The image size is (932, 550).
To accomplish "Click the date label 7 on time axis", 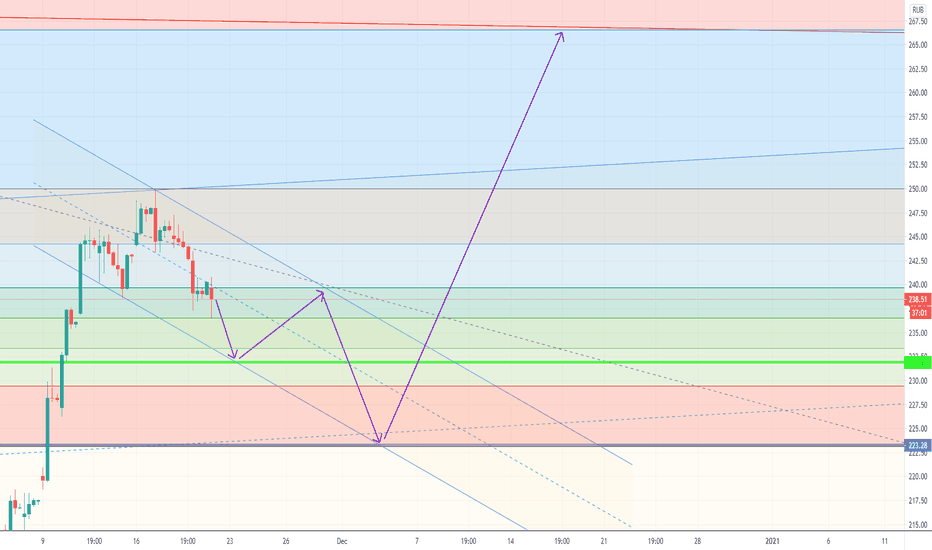I will click(x=417, y=541).
